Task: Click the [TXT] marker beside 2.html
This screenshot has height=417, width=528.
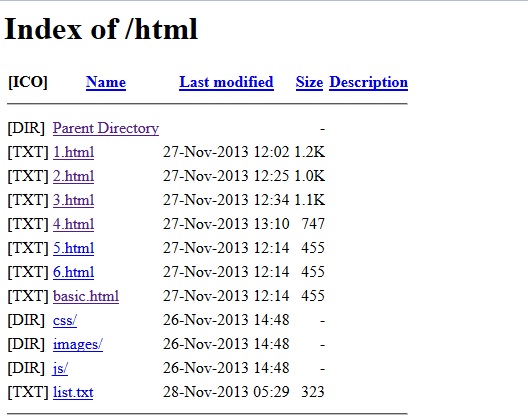Action: click(x=28, y=176)
